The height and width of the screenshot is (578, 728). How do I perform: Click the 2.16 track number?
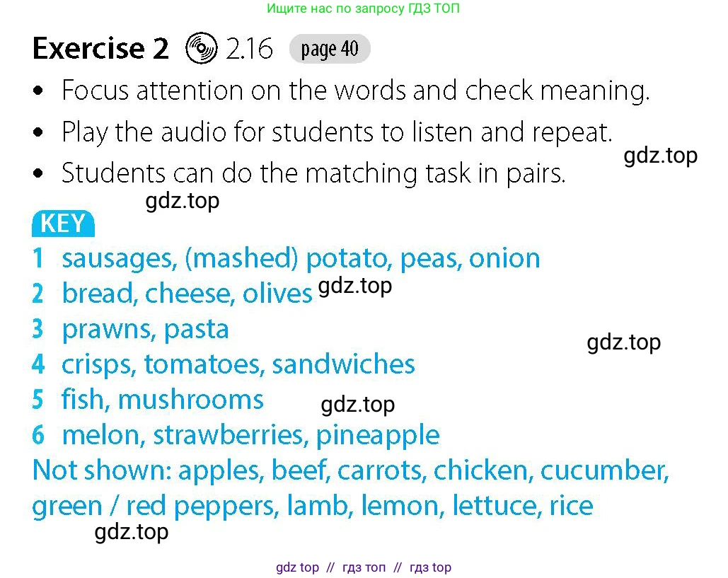[x=249, y=48]
